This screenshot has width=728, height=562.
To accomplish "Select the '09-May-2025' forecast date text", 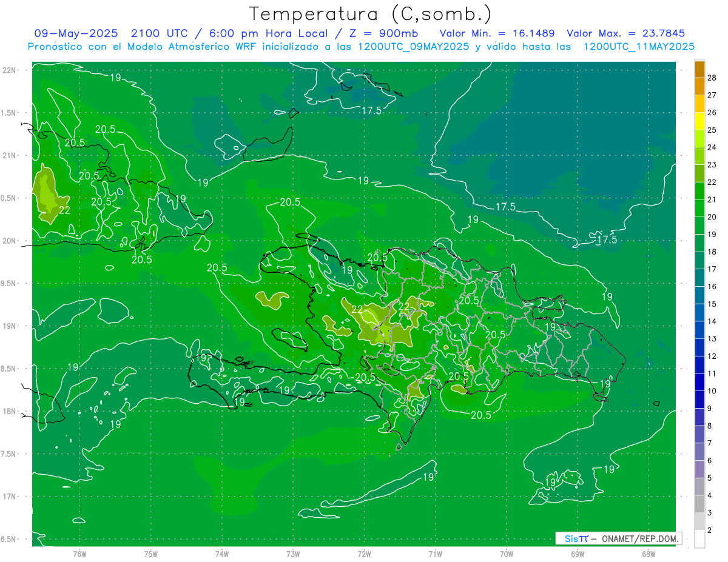I will click(x=76, y=33).
